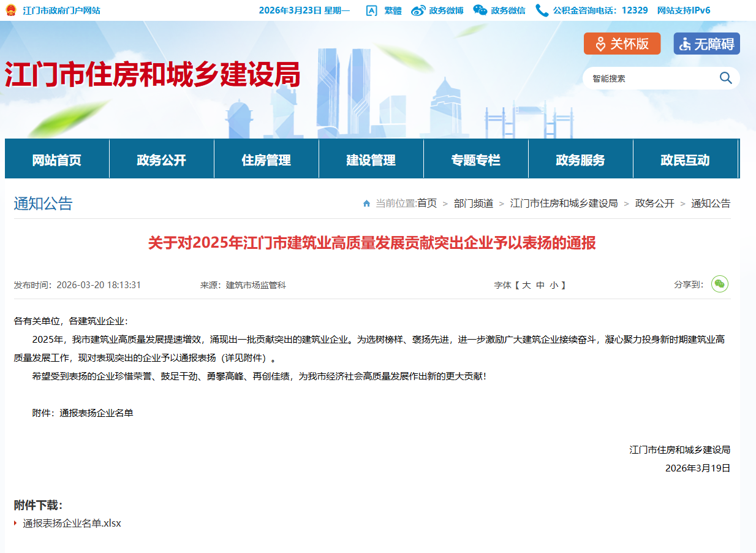Click the home icon in breadcrumb

click(x=366, y=204)
